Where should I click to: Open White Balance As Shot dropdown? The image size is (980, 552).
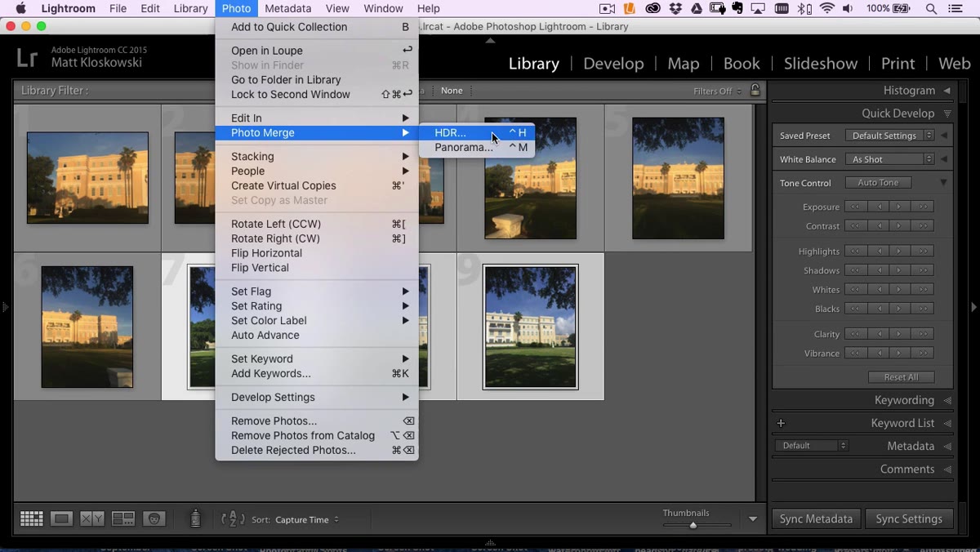point(889,159)
